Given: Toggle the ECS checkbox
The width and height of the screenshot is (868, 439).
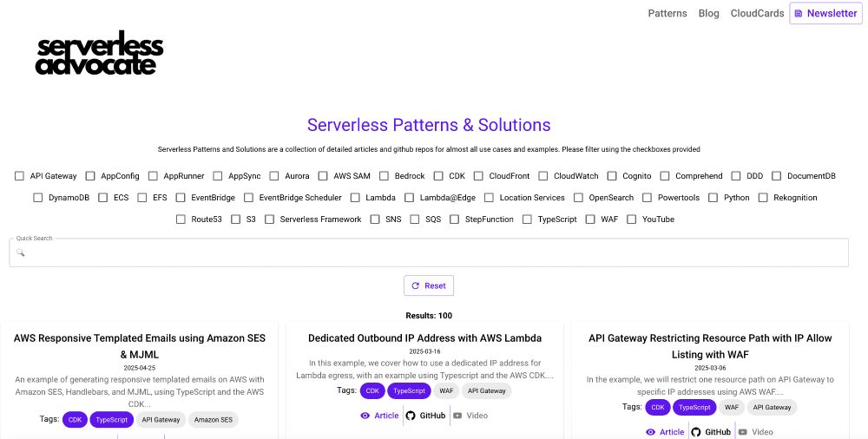Looking at the screenshot, I should click(103, 197).
